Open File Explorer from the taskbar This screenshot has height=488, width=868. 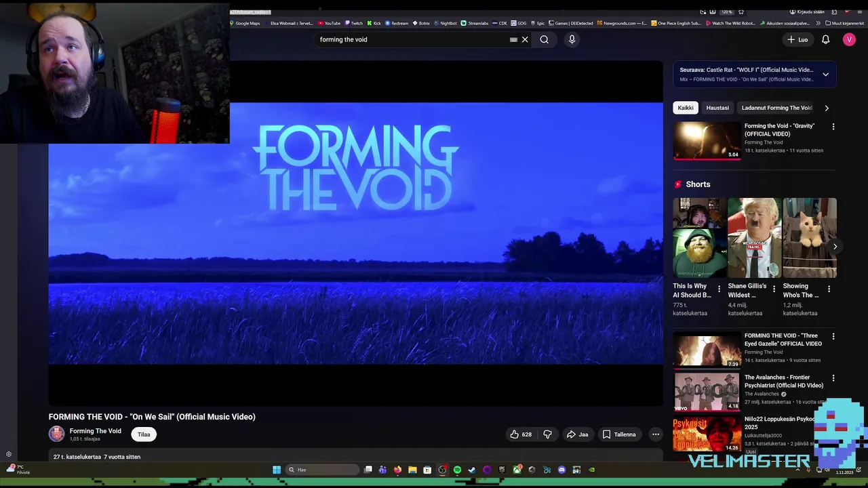[412, 470]
